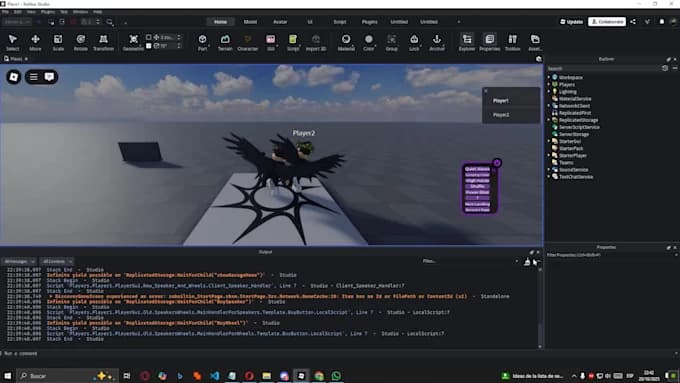
Task: Open the in-game chat bubble icon
Action: click(49, 77)
